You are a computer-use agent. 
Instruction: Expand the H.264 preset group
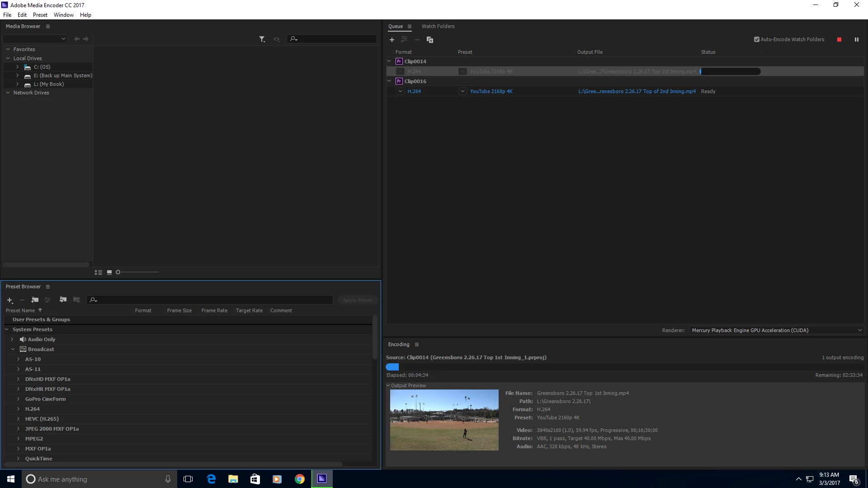[x=19, y=409]
